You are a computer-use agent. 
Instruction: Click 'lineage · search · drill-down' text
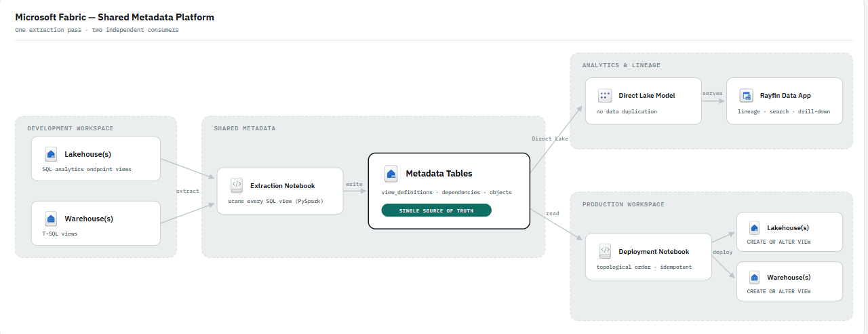(x=784, y=111)
